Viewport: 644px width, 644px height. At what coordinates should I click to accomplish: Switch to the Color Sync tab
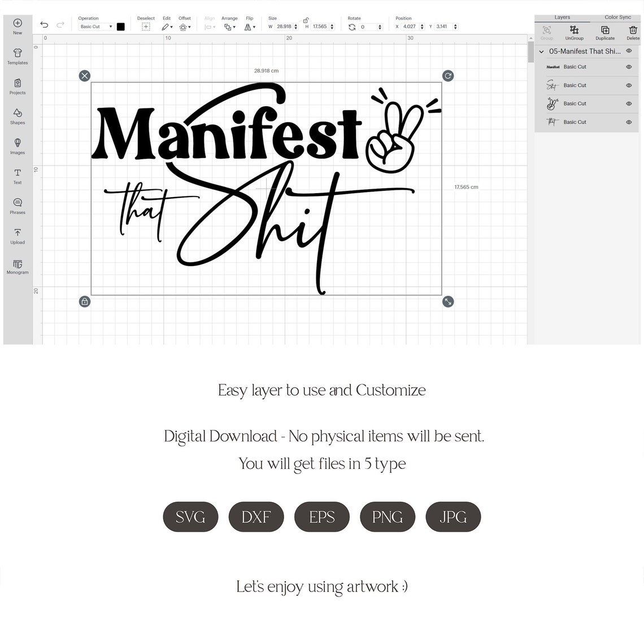pos(617,17)
